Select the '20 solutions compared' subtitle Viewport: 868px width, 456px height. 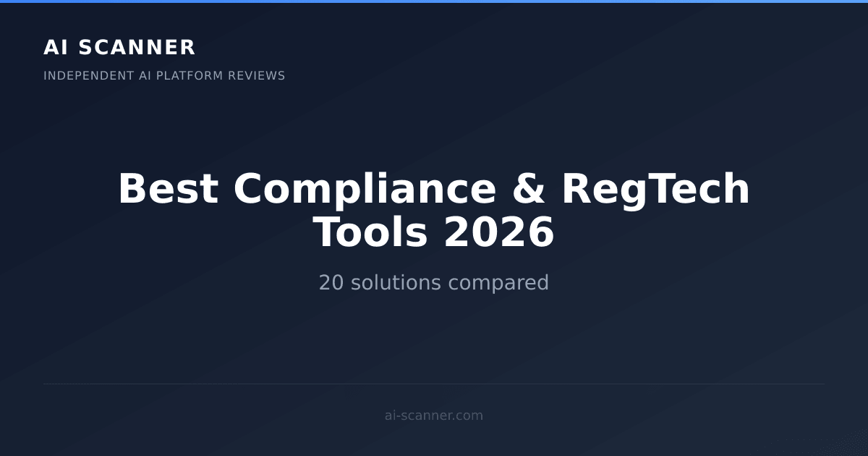(x=434, y=282)
